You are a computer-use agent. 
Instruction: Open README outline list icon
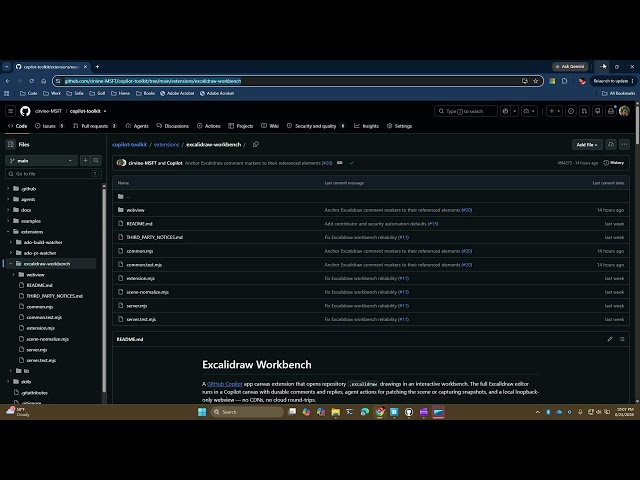(622, 339)
